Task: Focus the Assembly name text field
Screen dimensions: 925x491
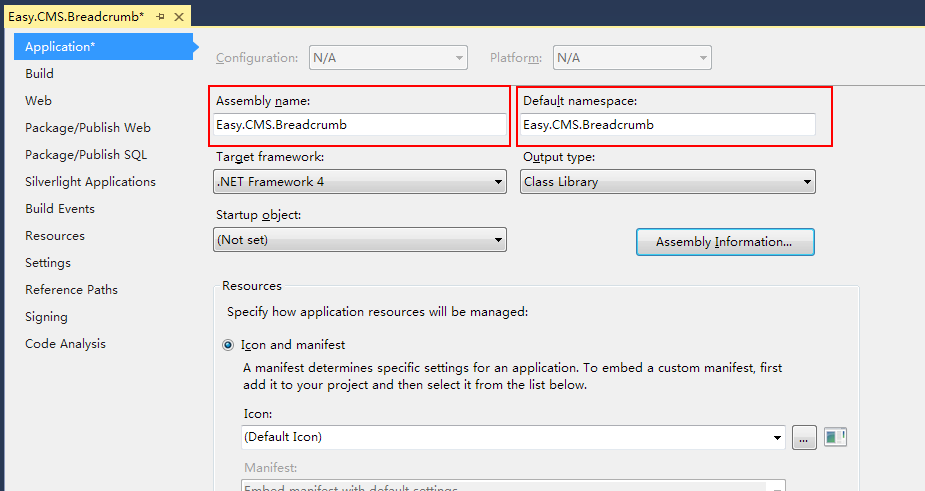Action: coord(360,125)
